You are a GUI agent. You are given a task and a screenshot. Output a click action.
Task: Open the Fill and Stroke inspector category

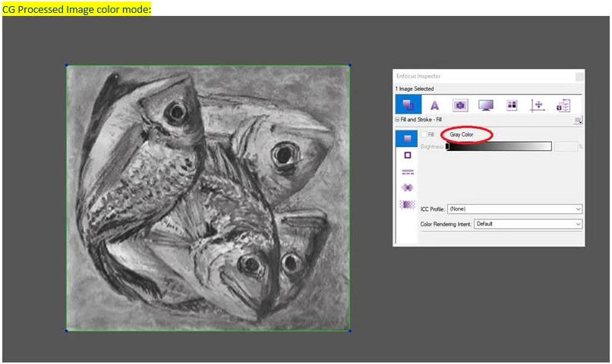pos(409,105)
